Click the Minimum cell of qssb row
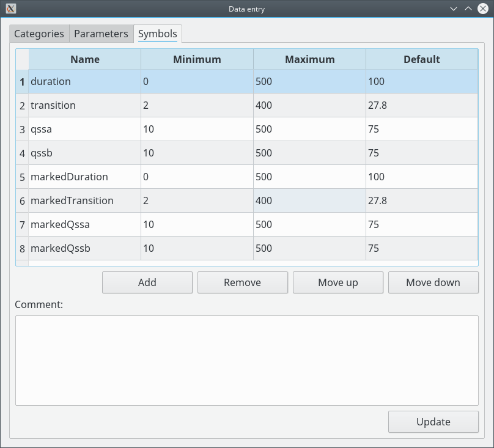The width and height of the screenshot is (494, 448). click(x=197, y=153)
